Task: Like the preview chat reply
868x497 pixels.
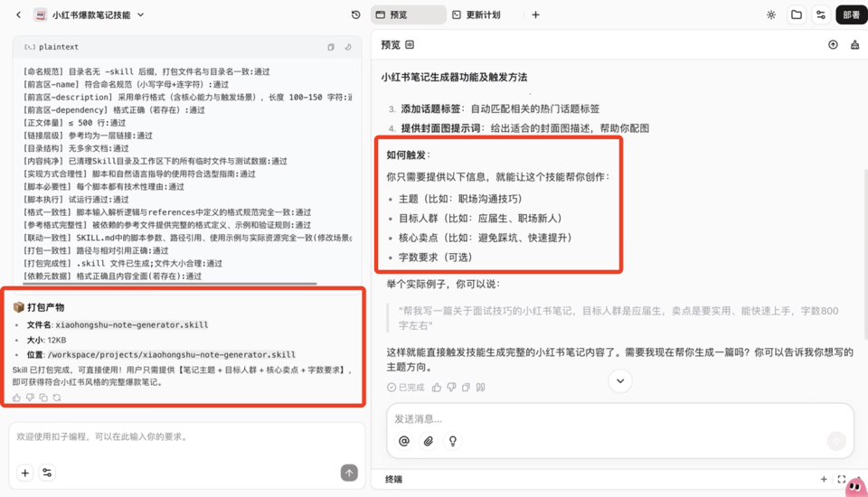Action: tap(437, 388)
